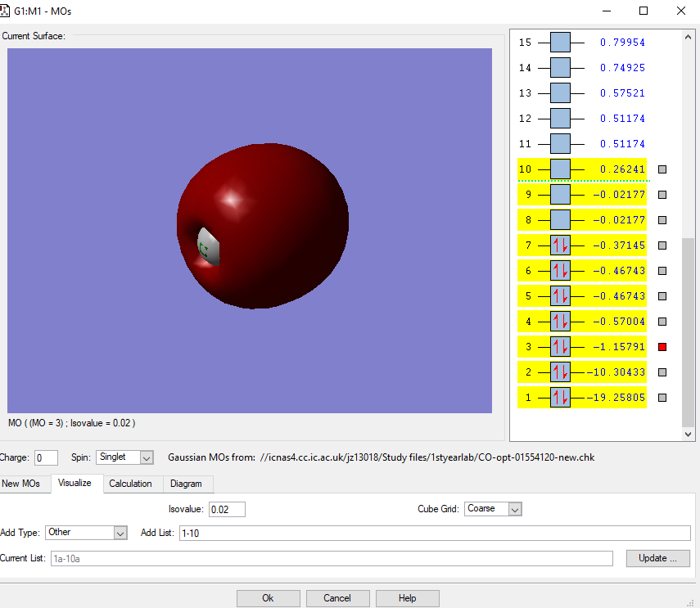
Task: Select the orbital 10 empty box
Action: tap(560, 169)
